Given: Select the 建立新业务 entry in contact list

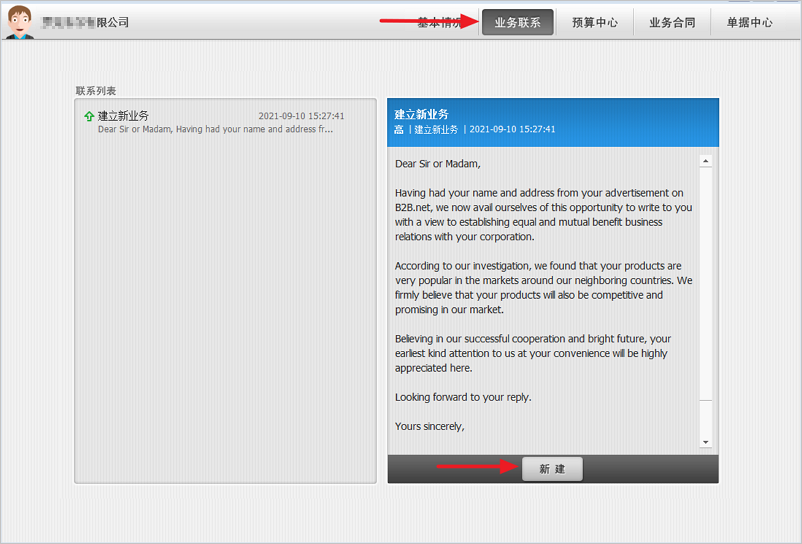Looking at the screenshot, I should (123, 116).
